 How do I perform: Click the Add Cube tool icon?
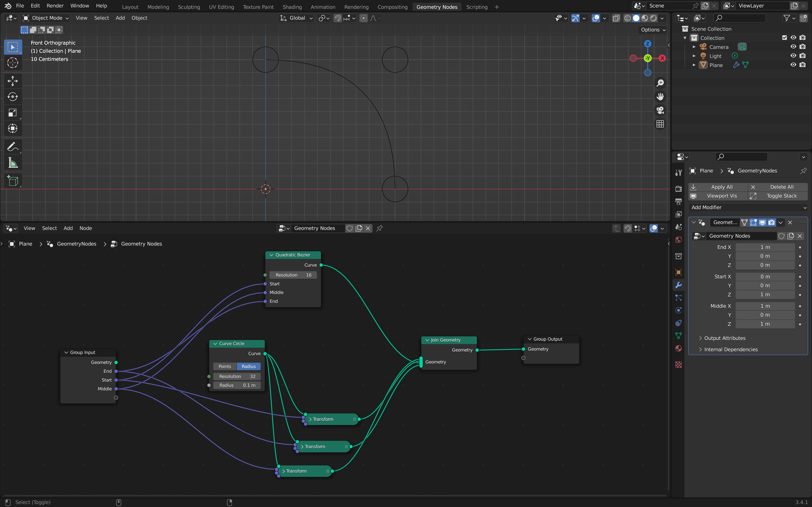tap(12, 181)
